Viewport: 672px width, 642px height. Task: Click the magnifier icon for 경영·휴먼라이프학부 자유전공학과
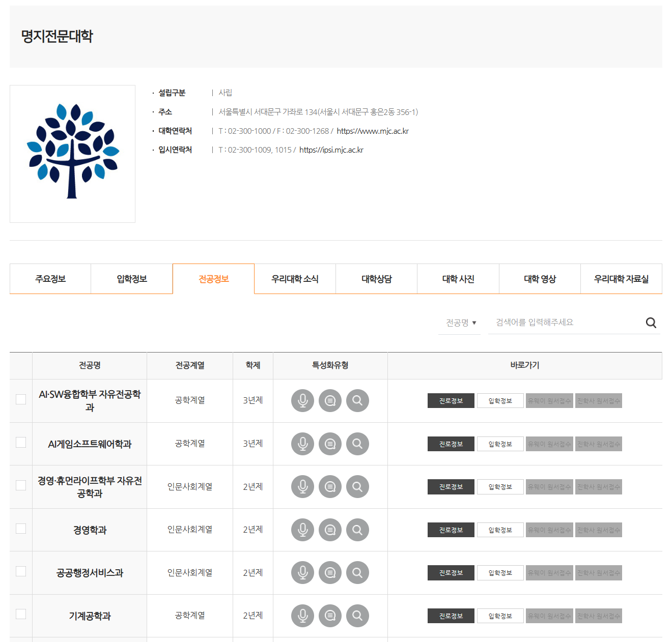[357, 486]
